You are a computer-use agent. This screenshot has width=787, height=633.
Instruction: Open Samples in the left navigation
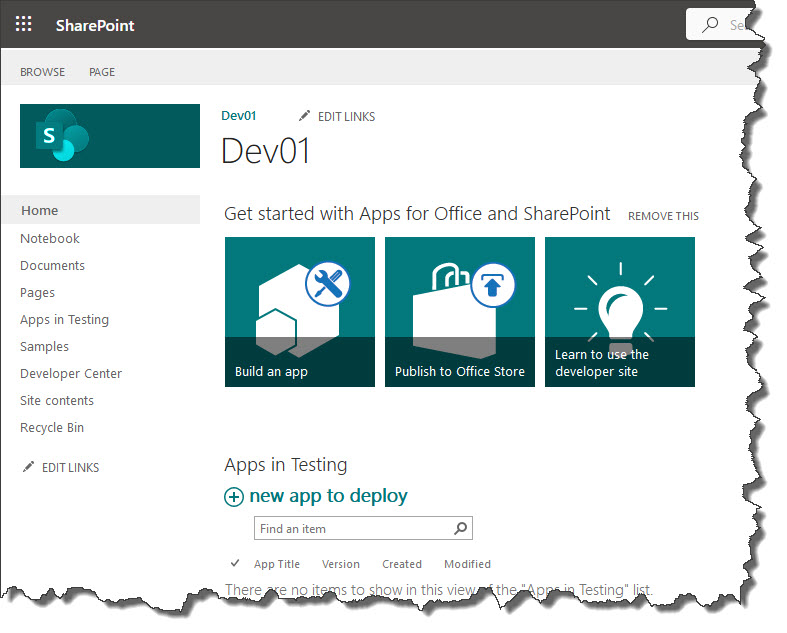(x=44, y=347)
